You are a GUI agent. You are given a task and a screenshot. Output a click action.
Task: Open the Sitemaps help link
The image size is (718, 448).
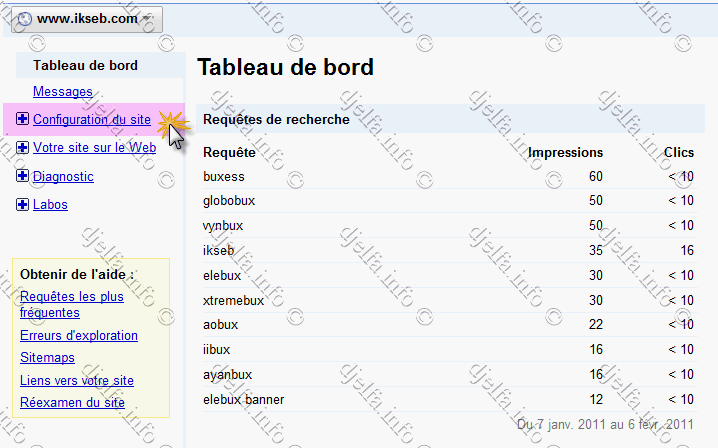(47, 357)
